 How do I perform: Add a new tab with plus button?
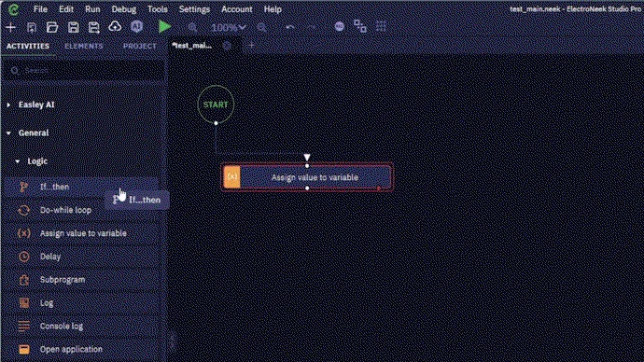coord(251,46)
